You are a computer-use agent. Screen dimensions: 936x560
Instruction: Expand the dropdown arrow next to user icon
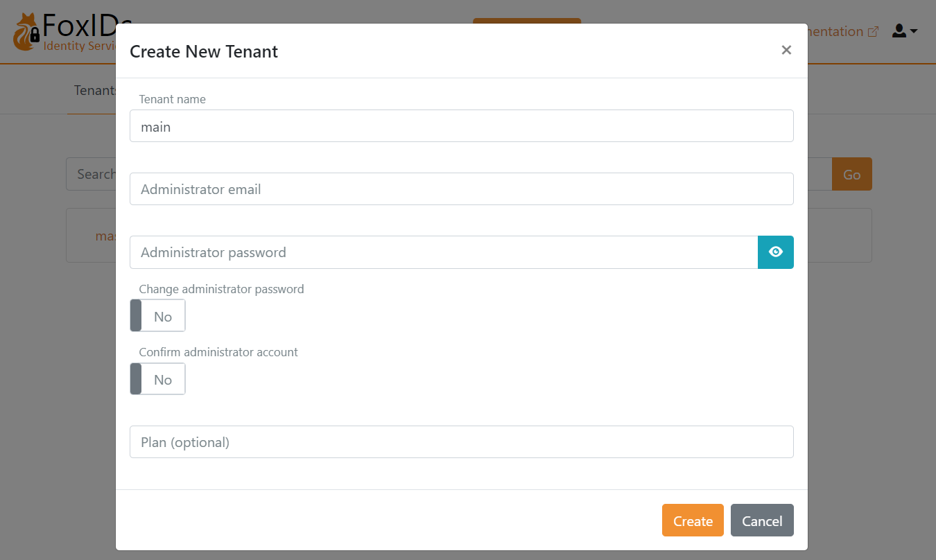(x=912, y=31)
